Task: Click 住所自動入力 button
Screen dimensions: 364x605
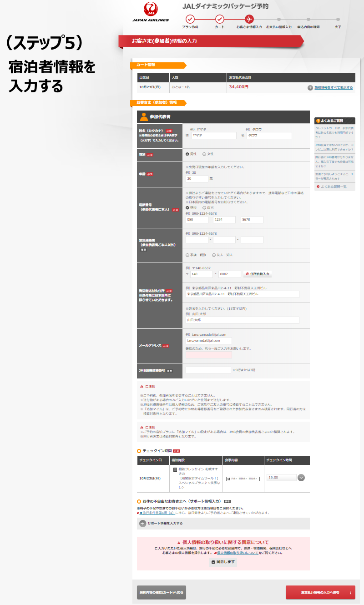Action: (258, 274)
